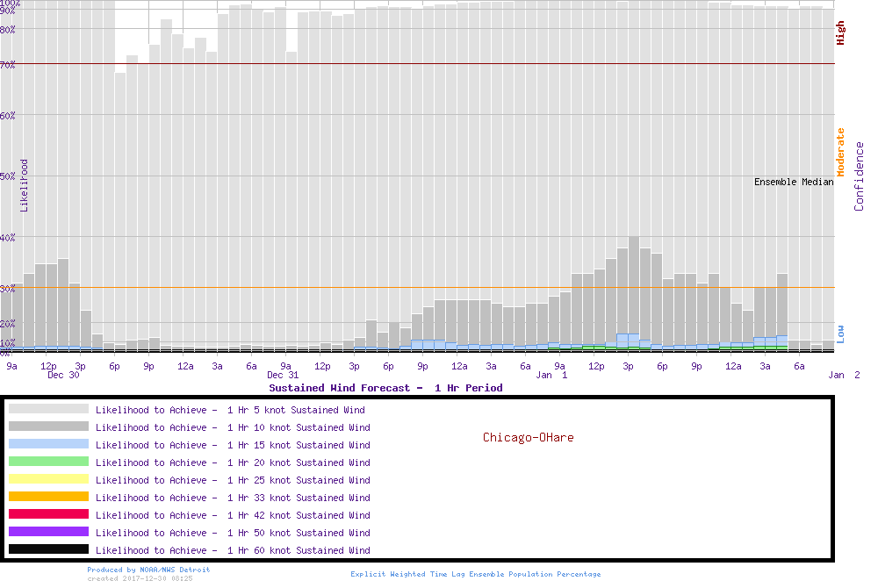Click the Chicago-OHare station label

(x=528, y=437)
